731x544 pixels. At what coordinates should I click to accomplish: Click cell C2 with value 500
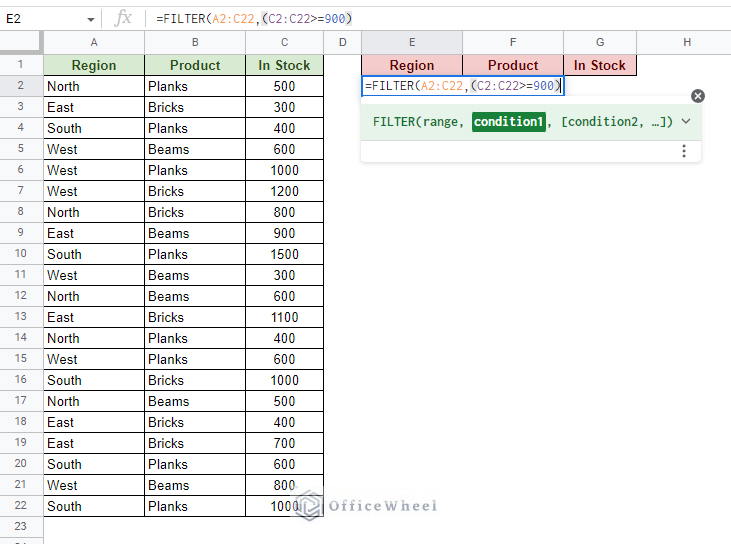click(284, 86)
